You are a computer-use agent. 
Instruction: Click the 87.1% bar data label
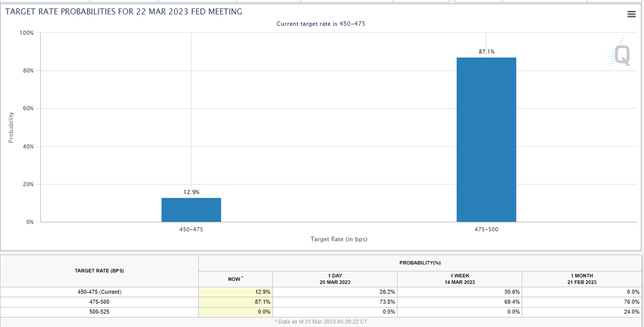pyautogui.click(x=486, y=51)
